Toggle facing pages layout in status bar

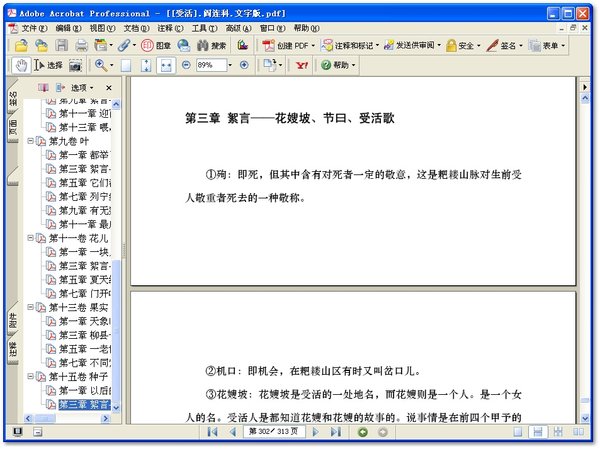(x=578, y=432)
